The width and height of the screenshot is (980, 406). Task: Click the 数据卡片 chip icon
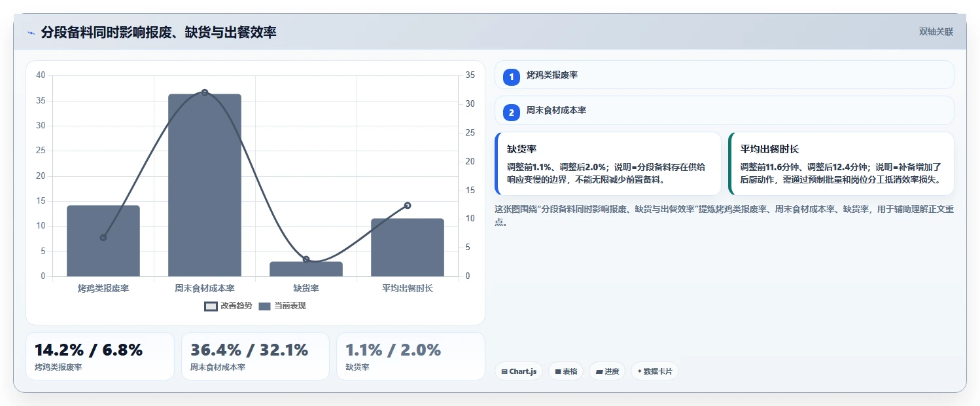(x=640, y=371)
